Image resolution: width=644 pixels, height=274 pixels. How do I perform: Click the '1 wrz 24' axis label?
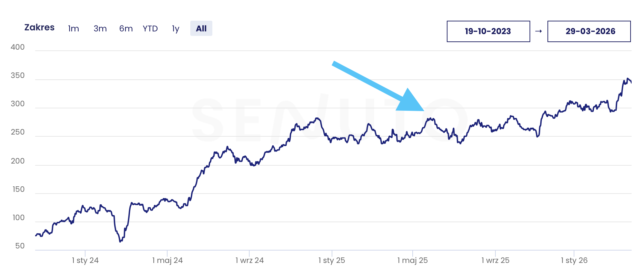click(x=250, y=261)
